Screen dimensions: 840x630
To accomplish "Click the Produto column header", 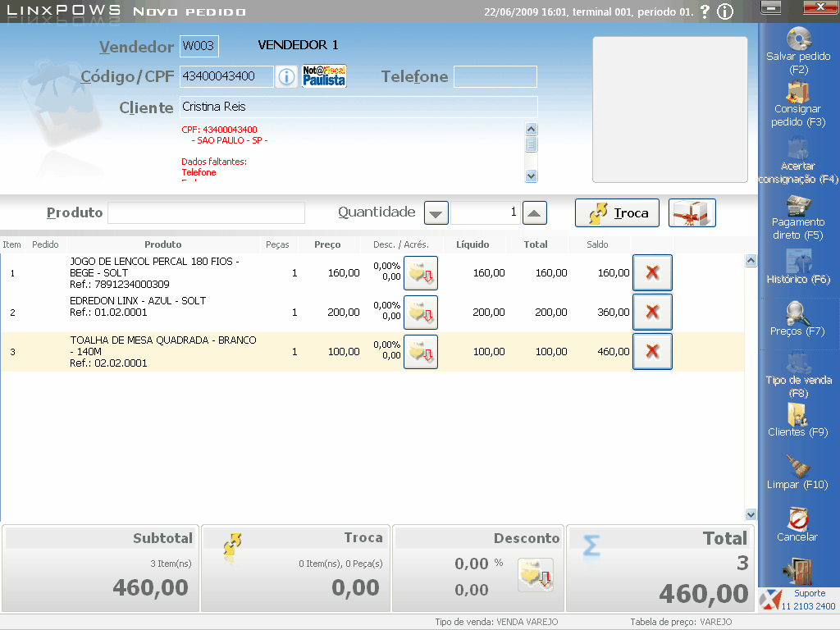I will tap(163, 244).
